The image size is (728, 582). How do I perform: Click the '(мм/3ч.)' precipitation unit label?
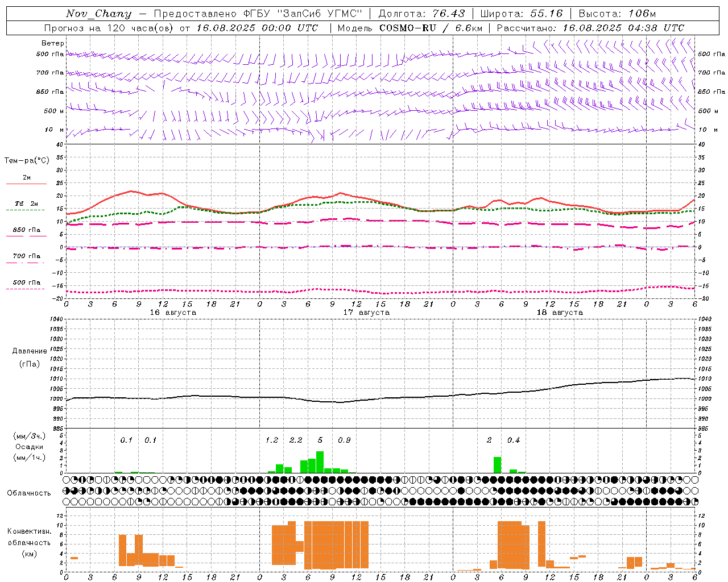click(29, 436)
